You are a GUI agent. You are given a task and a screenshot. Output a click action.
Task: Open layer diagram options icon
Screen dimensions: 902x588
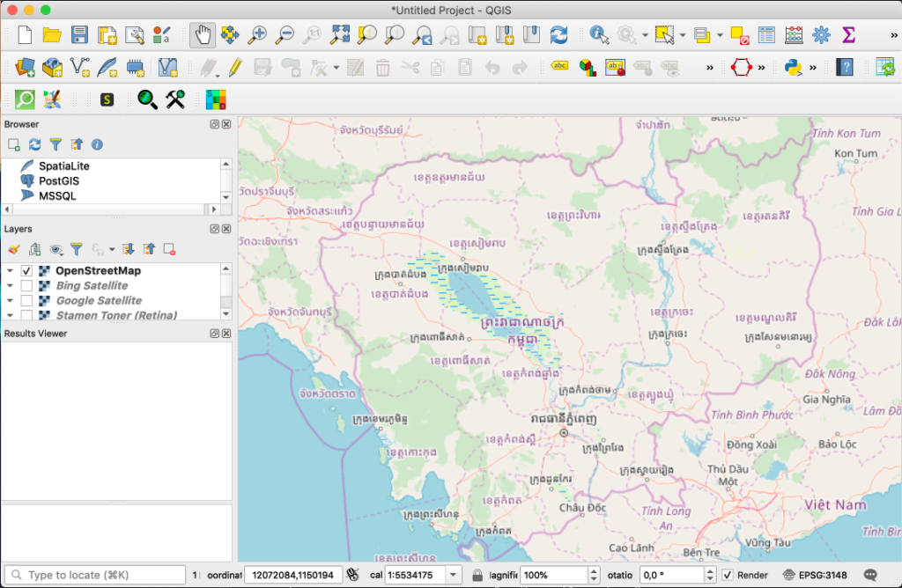pyautogui.click(x=588, y=68)
